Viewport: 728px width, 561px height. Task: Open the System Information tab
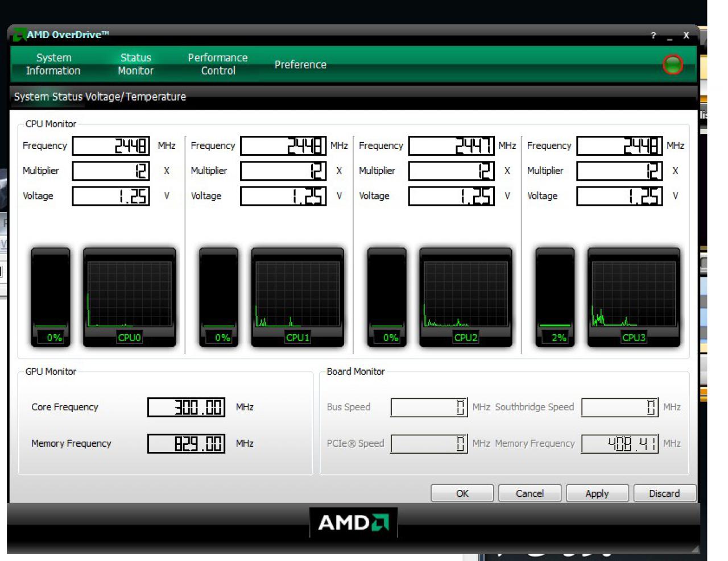53,64
